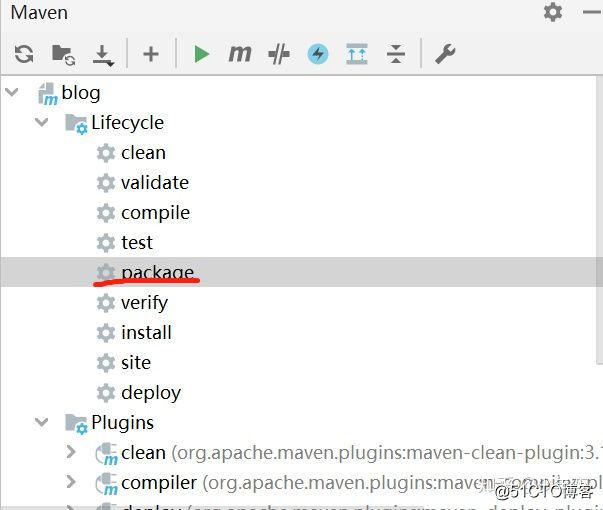The width and height of the screenshot is (603, 510).
Task: Click the blog project name
Action: (81, 93)
